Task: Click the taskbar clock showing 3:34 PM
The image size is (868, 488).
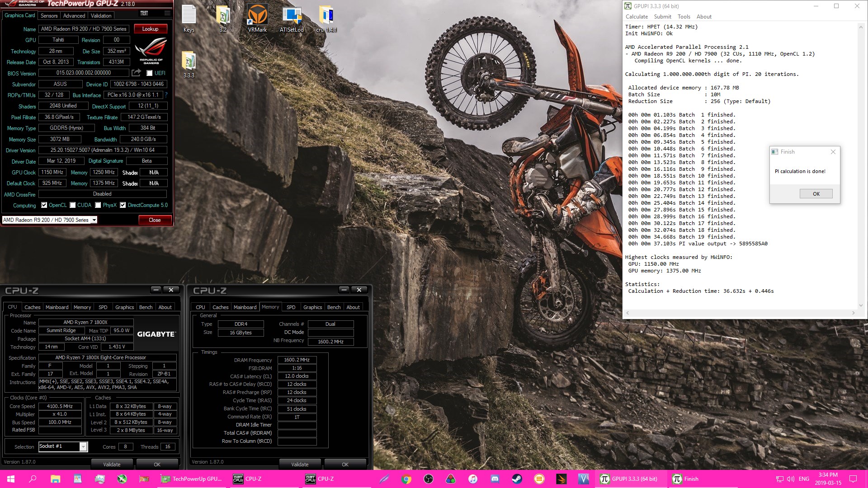Action: coord(828,479)
